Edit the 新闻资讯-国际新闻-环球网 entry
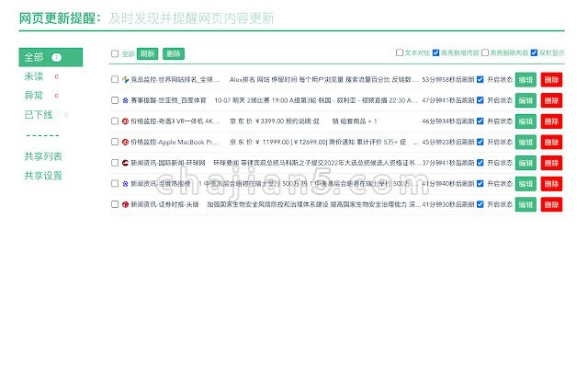588x368 pixels. tap(526, 163)
